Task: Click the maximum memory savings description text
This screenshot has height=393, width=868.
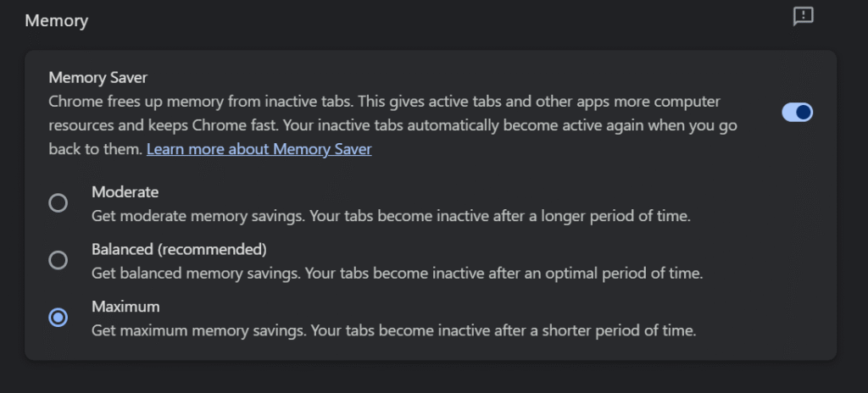Action: (393, 330)
